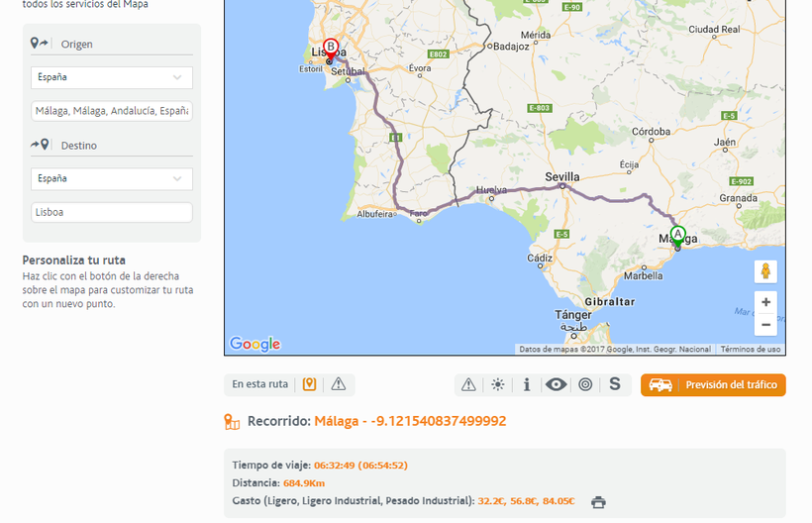The height and width of the screenshot is (523, 812).
Task: Toggle the eye camera visibility icon
Action: click(556, 384)
